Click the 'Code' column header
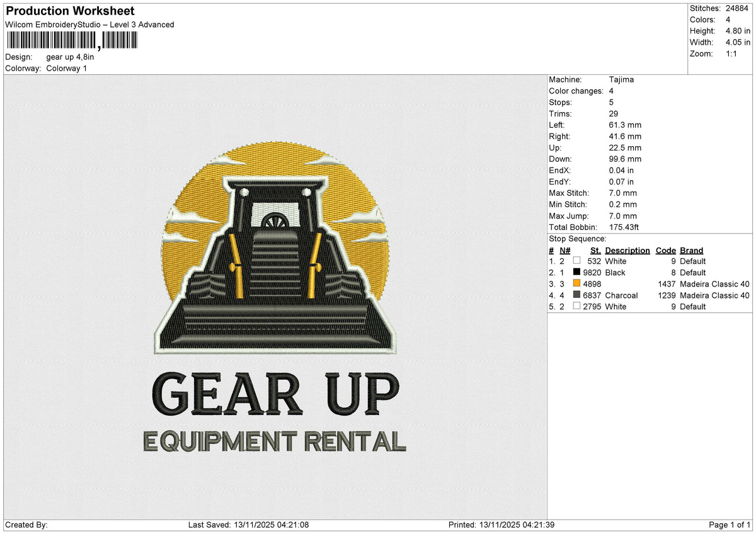Screen dimensions: 756x534 coord(665,250)
